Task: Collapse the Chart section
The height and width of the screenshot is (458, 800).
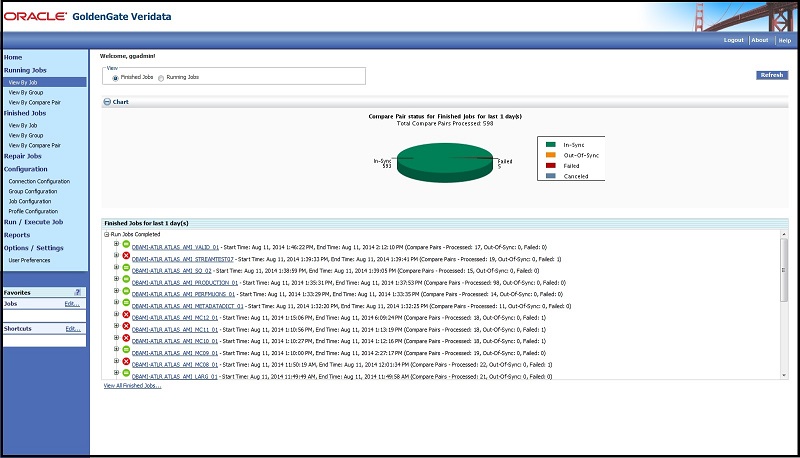Action: click(x=107, y=101)
